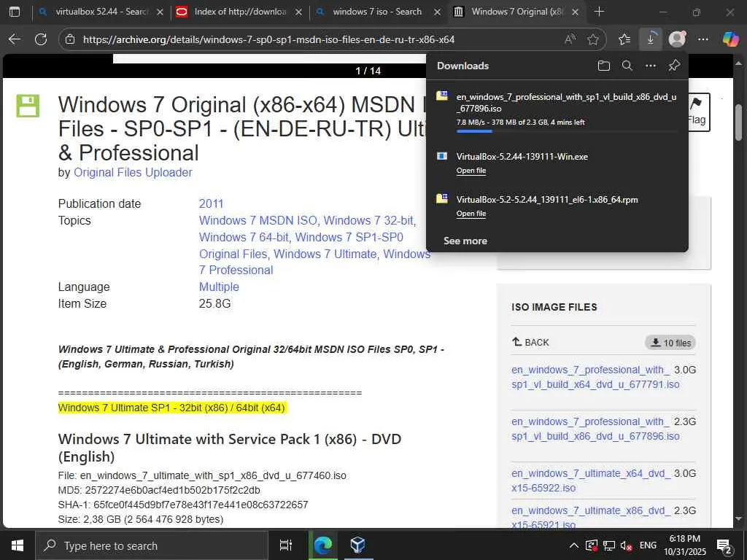
Task: Download all via 10 files button
Action: tap(671, 343)
